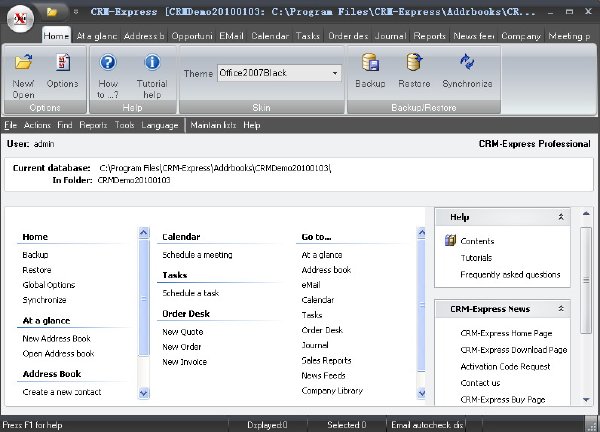Open the Maintain lists menu
The image size is (600, 432).
tap(213, 125)
